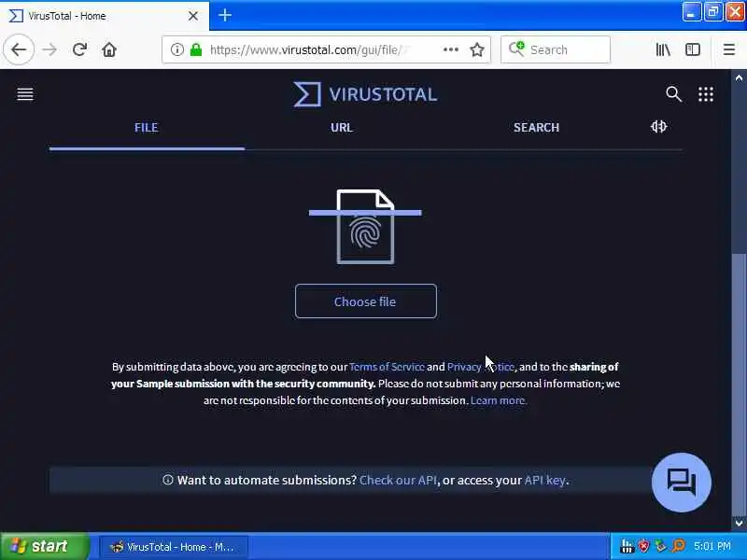Open the Windows start menu

[45, 546]
